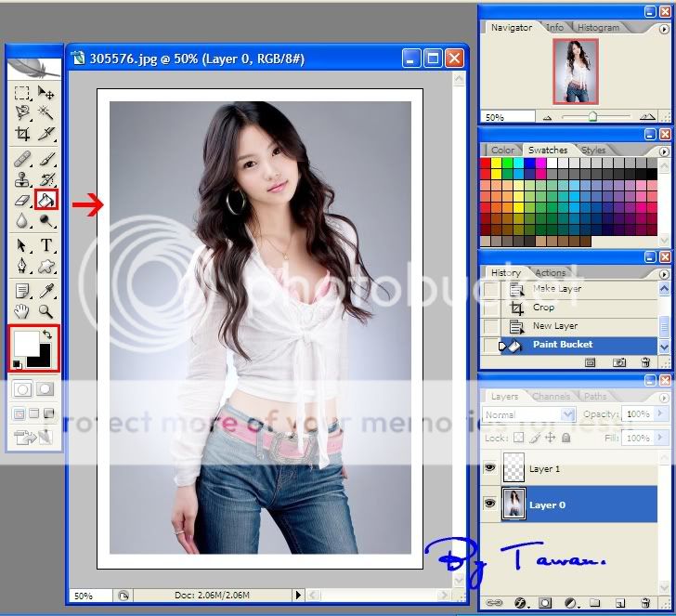
Task: Choose the Type tool
Action: coord(45,245)
